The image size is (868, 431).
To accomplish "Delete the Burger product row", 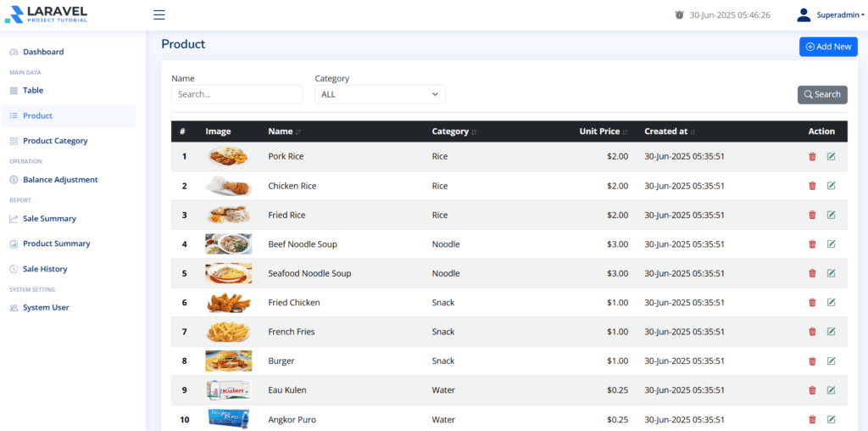I will [812, 361].
